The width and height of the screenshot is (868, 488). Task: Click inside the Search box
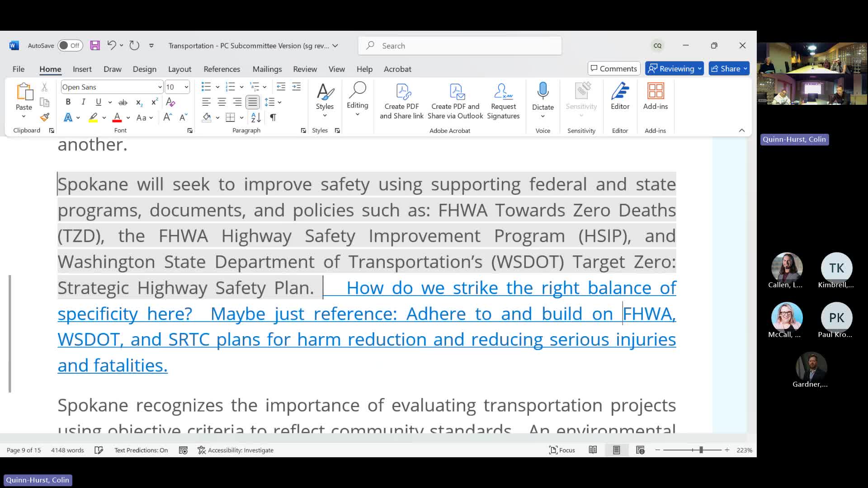click(460, 45)
